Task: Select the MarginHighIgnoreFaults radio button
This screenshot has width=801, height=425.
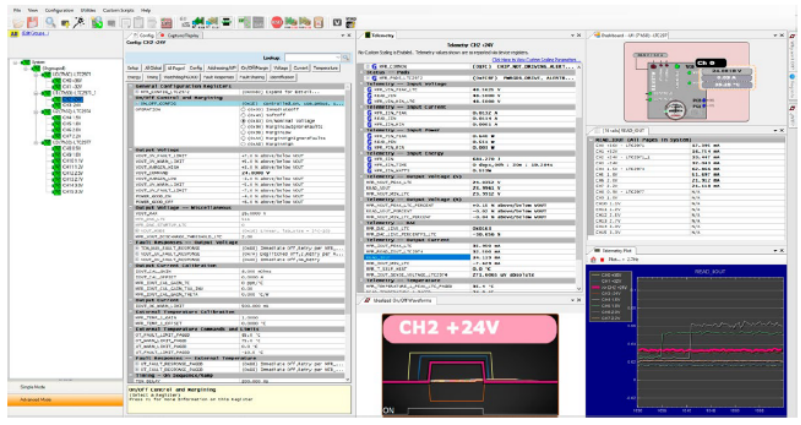Action: pos(243,138)
